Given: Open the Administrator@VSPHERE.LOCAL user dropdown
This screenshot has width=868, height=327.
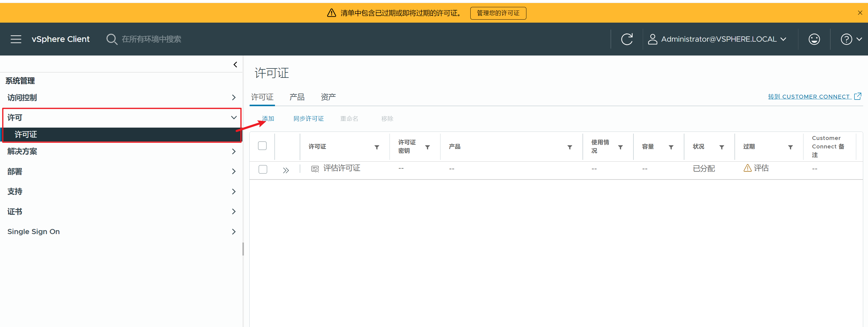Looking at the screenshot, I should [x=718, y=39].
